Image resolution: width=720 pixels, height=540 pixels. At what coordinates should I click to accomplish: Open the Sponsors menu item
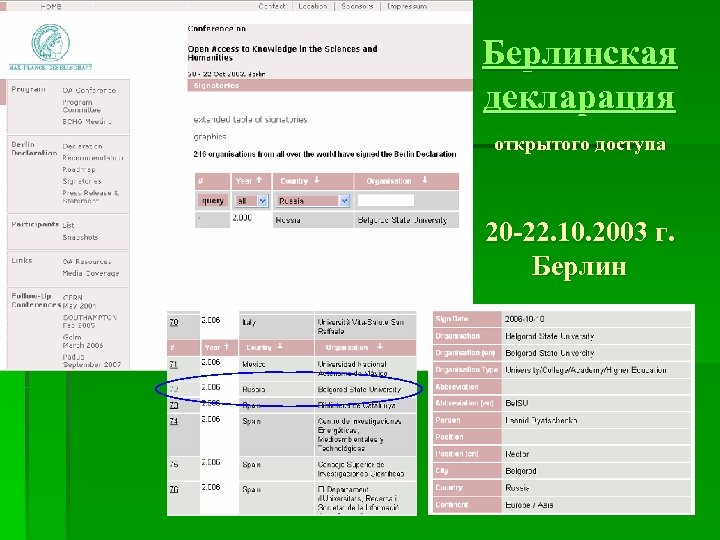point(357,6)
